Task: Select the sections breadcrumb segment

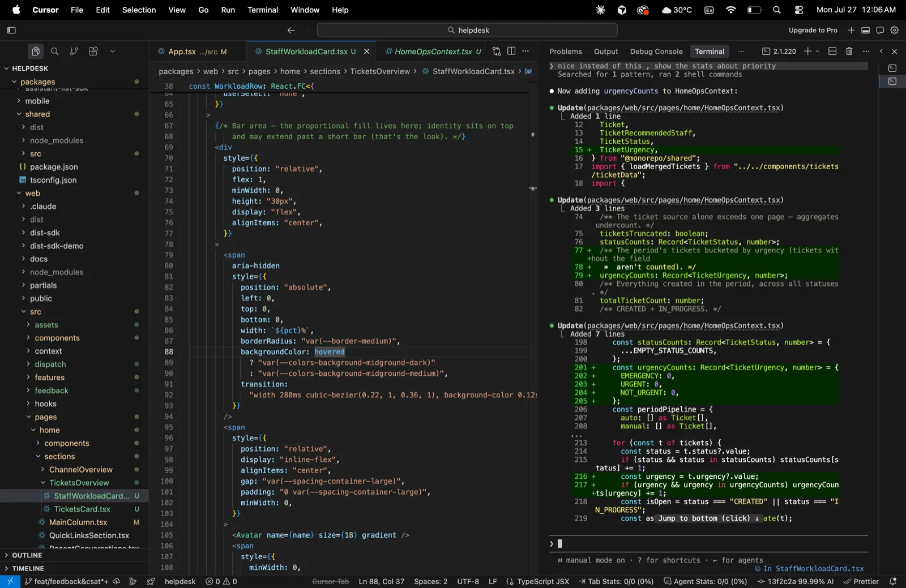Action: click(325, 71)
